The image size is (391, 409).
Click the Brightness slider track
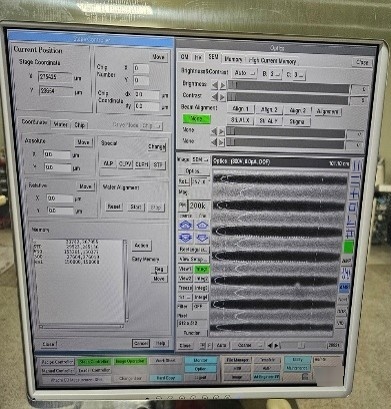288,86
